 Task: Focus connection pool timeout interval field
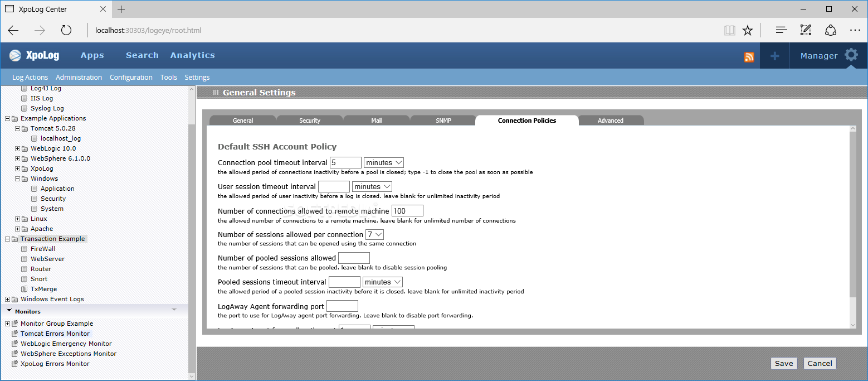pyautogui.click(x=346, y=163)
